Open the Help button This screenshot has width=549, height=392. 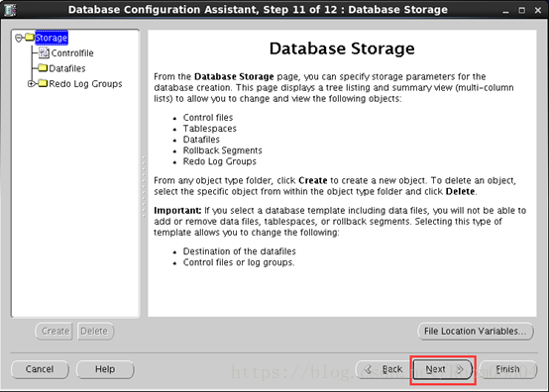coord(105,369)
